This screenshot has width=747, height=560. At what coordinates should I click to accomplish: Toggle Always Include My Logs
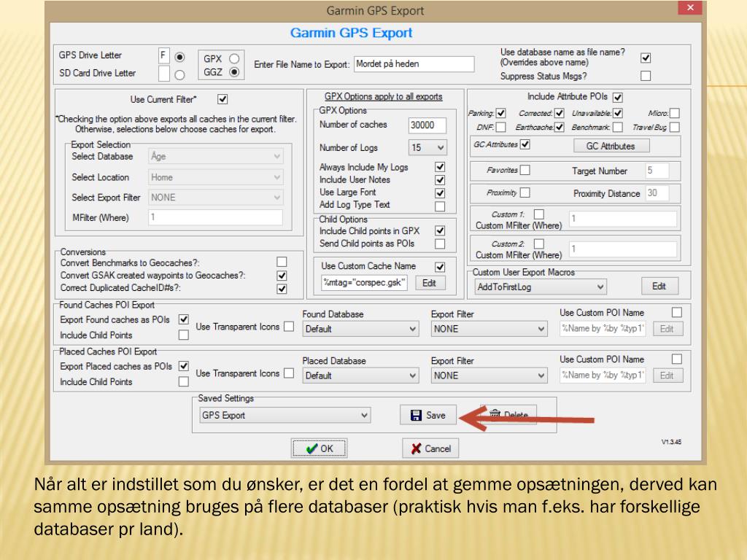440,167
